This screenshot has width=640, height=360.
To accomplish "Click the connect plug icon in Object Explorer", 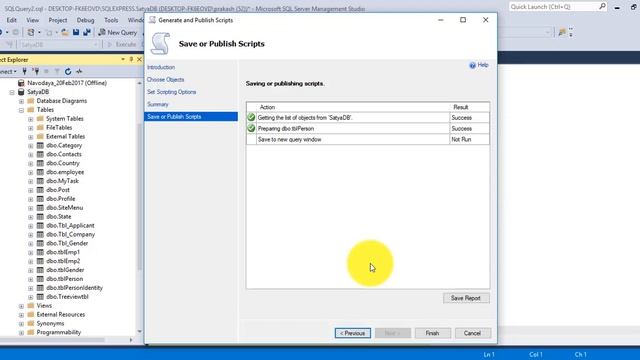I will point(24,71).
